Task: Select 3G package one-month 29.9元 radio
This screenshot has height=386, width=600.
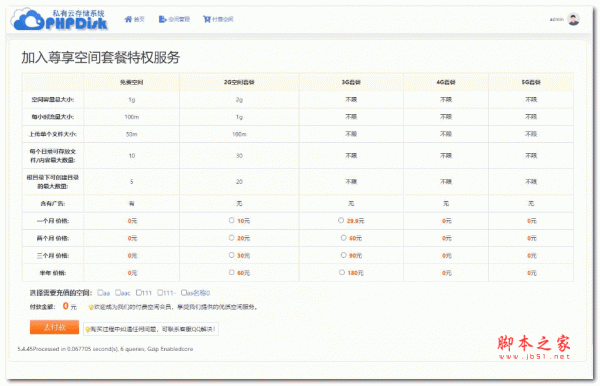Action: coord(341,220)
